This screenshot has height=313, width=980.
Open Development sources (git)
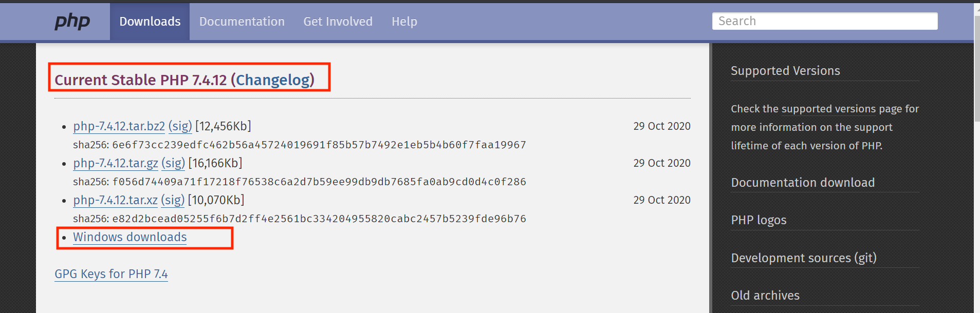(x=804, y=258)
